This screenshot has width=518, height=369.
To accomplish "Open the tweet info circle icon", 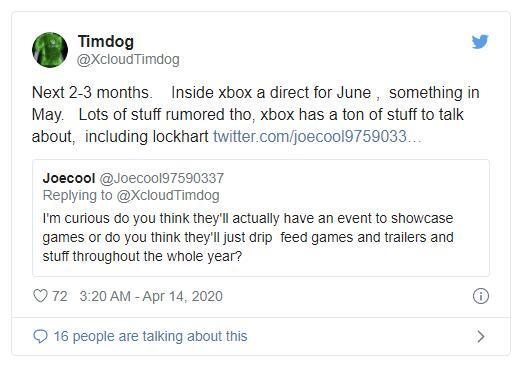I will (x=481, y=296).
